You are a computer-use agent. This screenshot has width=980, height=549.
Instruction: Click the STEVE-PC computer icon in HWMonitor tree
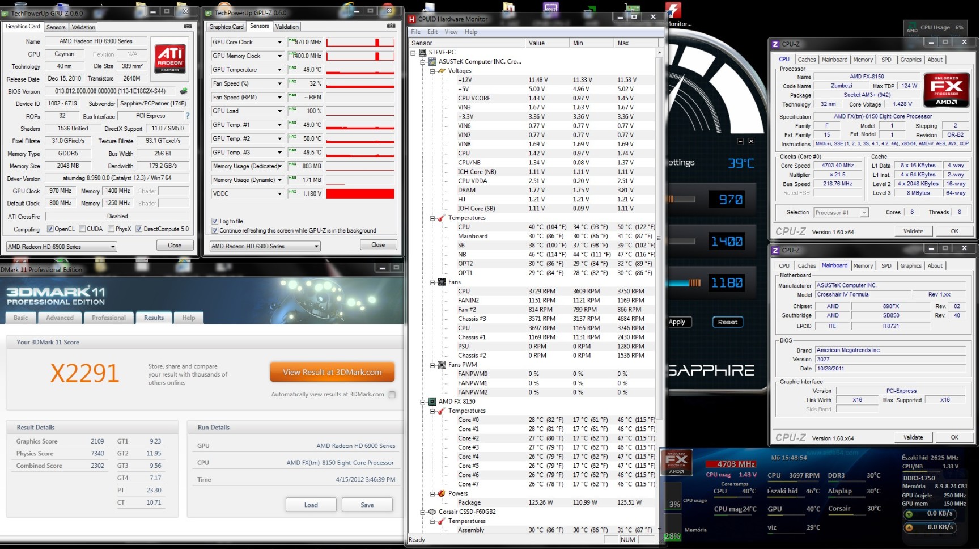pyautogui.click(x=422, y=52)
